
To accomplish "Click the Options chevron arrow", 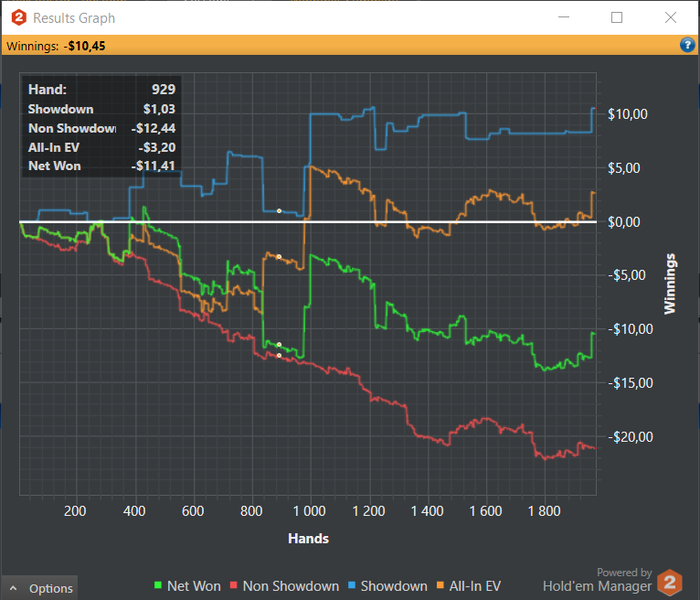I will pos(13,588).
